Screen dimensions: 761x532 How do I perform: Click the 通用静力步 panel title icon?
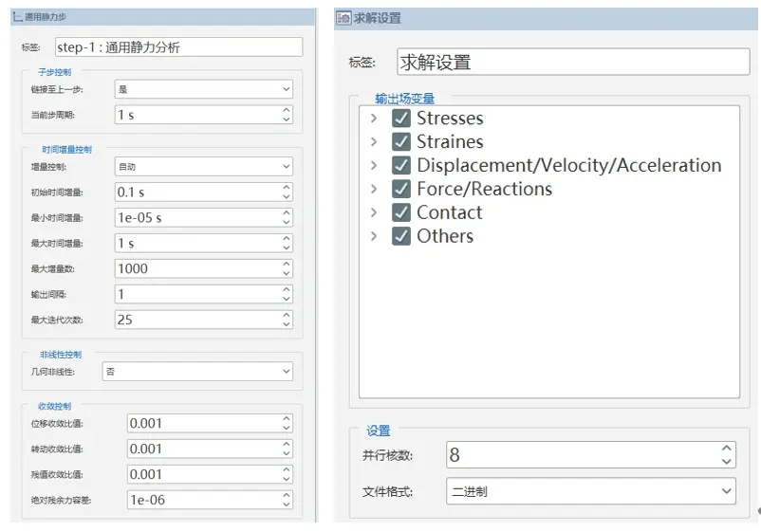point(17,17)
